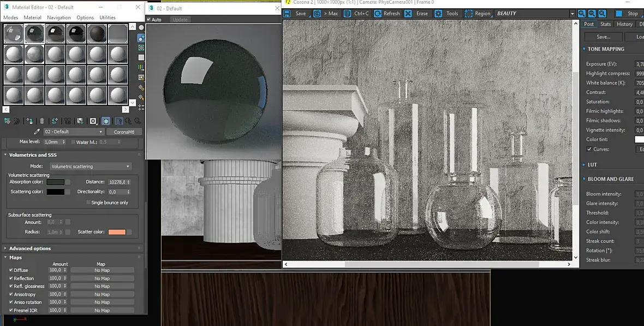The image size is (644, 326).
Task: Click Reset Map/Mtl trash icon
Action: tap(42, 121)
